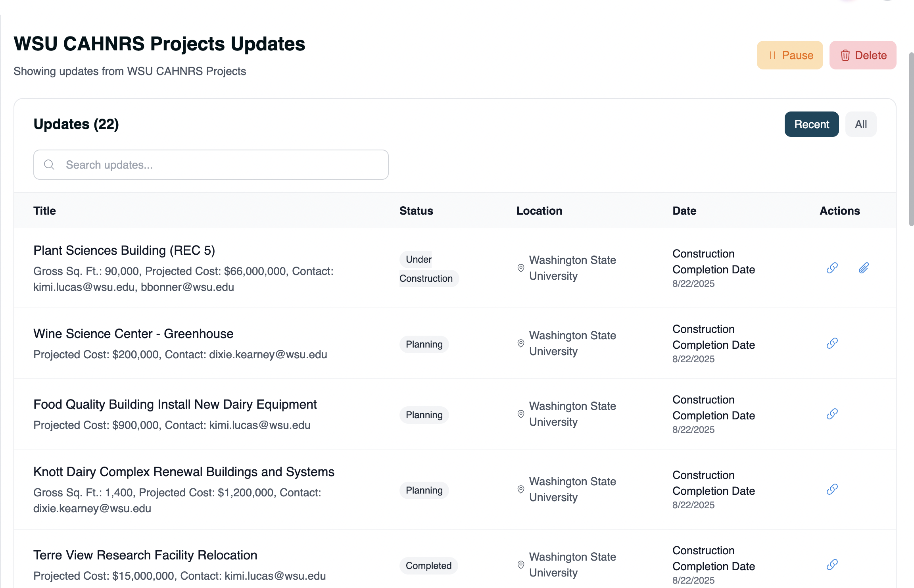Click the Completed status badge
The image size is (914, 588).
click(x=428, y=566)
